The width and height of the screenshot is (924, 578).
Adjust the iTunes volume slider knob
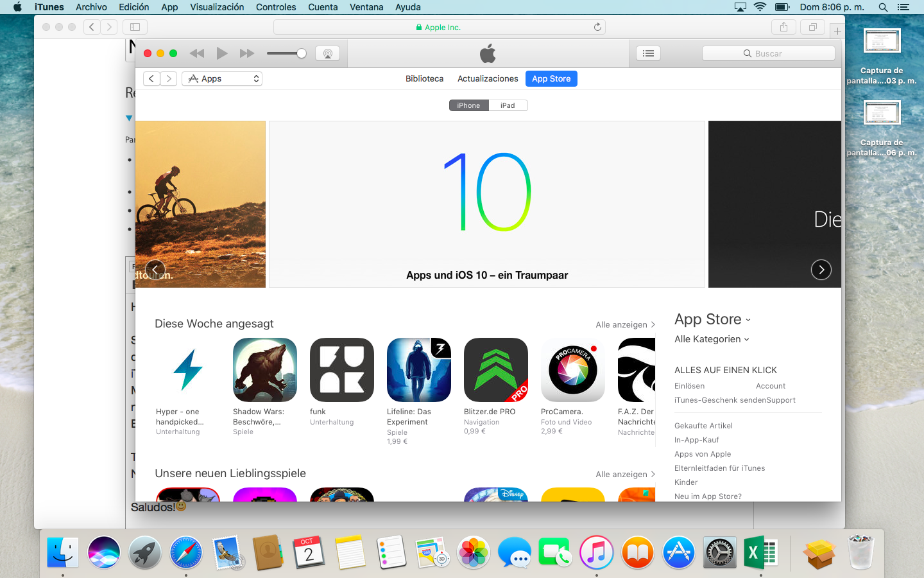(302, 53)
